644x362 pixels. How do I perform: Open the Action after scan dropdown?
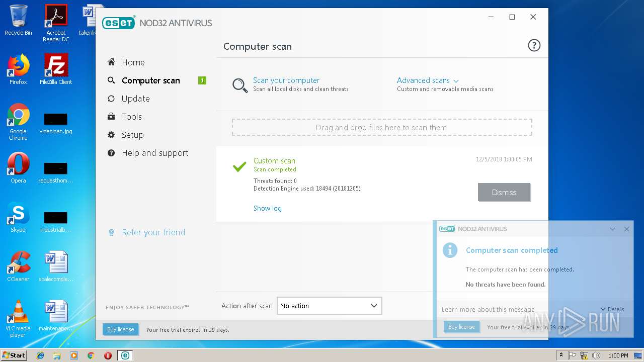point(330,306)
